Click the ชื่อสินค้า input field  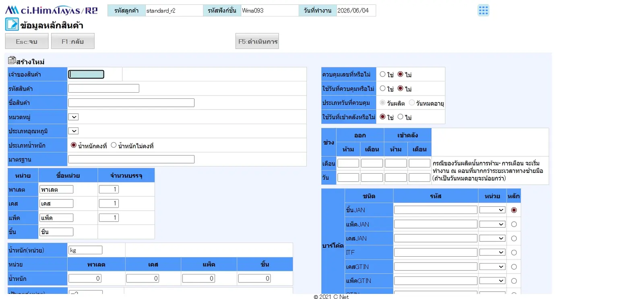pyautogui.click(x=131, y=103)
